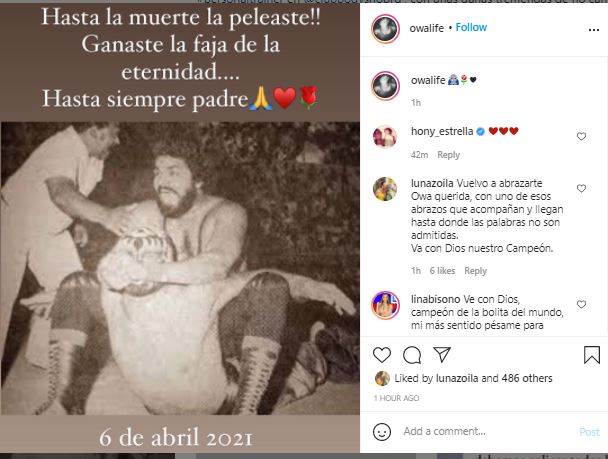Reply to hony_estrella's comment

(x=448, y=155)
